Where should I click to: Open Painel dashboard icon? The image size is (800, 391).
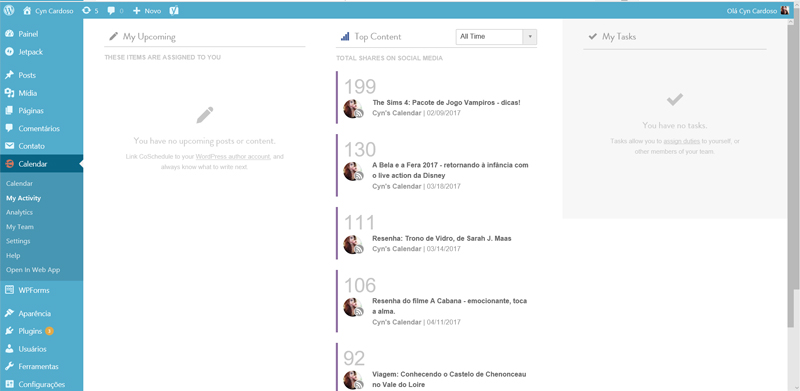pos(9,34)
